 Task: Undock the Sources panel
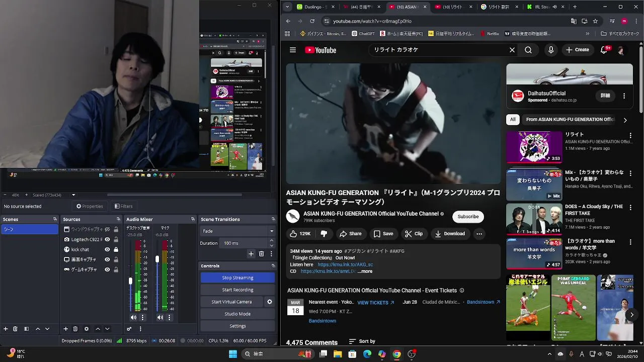118,219
